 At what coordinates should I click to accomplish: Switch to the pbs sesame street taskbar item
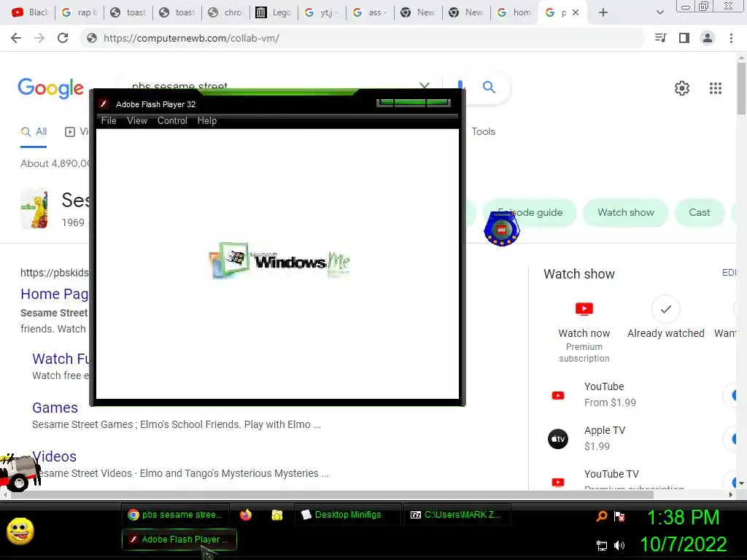point(175,514)
